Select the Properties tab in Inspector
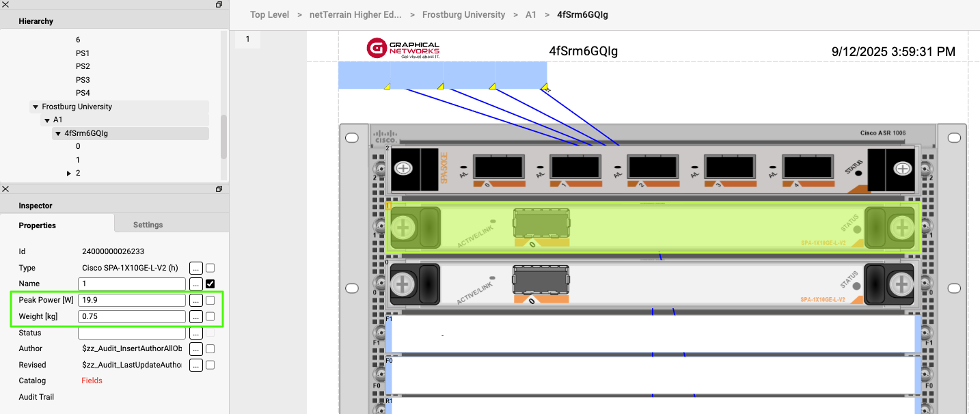The width and height of the screenshot is (980, 414). [x=37, y=225]
